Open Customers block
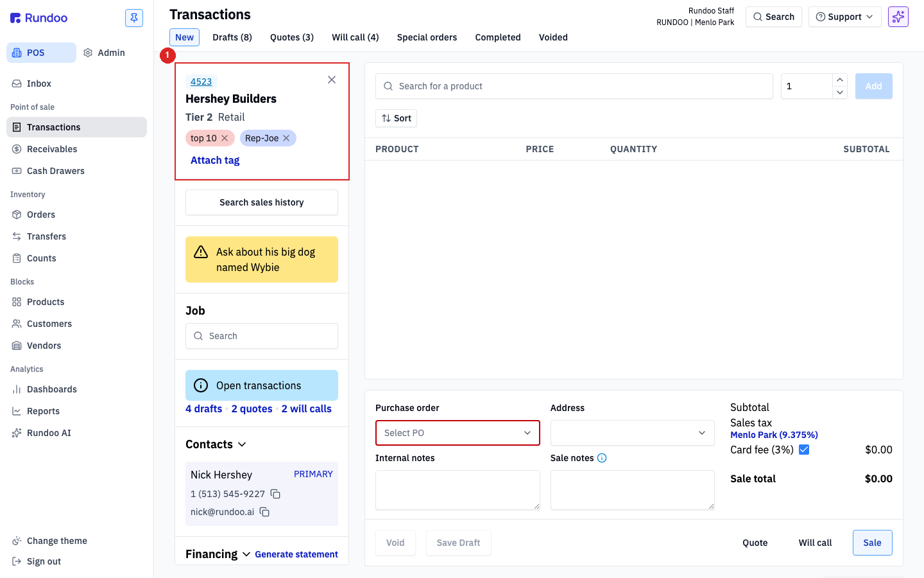The image size is (924, 578). 76,324
